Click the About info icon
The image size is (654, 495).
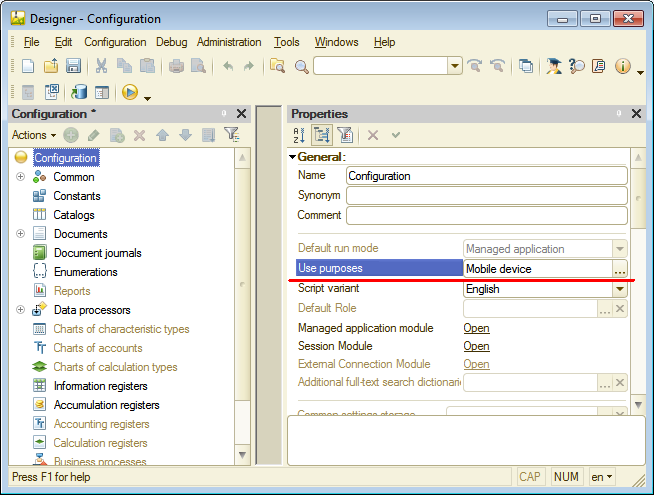pos(622,66)
